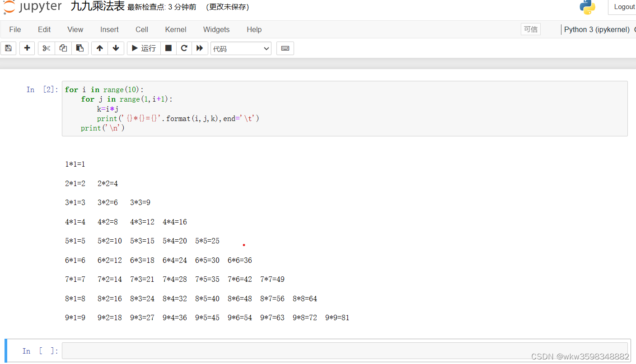Run the multiplication table cell with 运行 button

143,48
